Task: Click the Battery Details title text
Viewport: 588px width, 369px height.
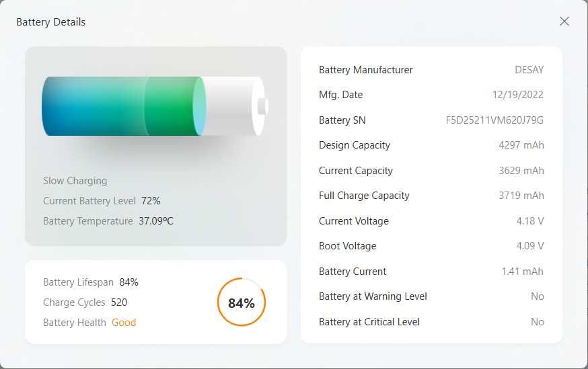Action: point(51,22)
